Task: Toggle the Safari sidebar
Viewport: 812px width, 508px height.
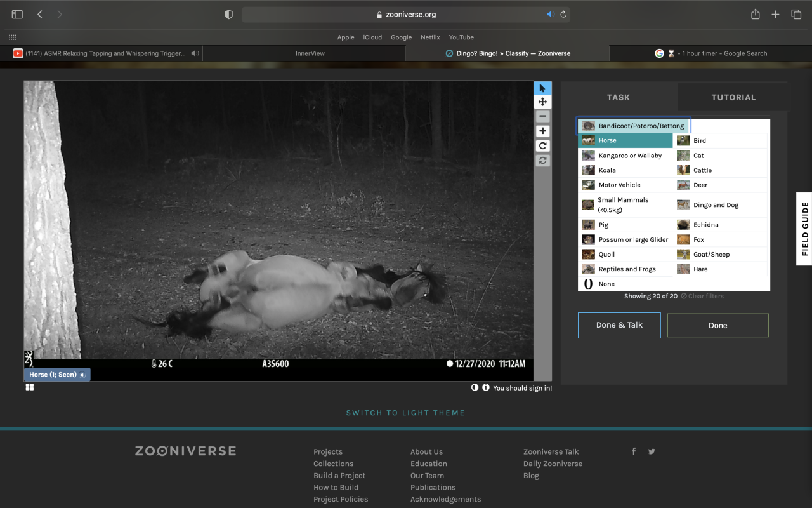Action: 17,15
